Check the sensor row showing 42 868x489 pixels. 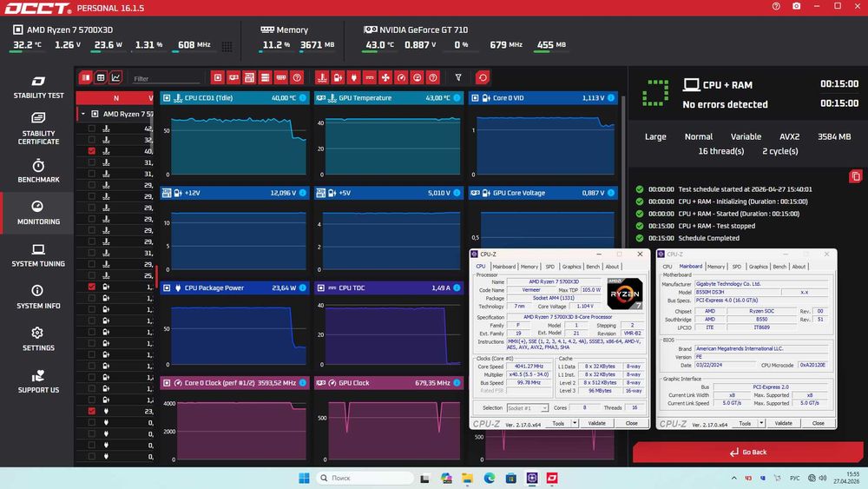click(x=91, y=129)
